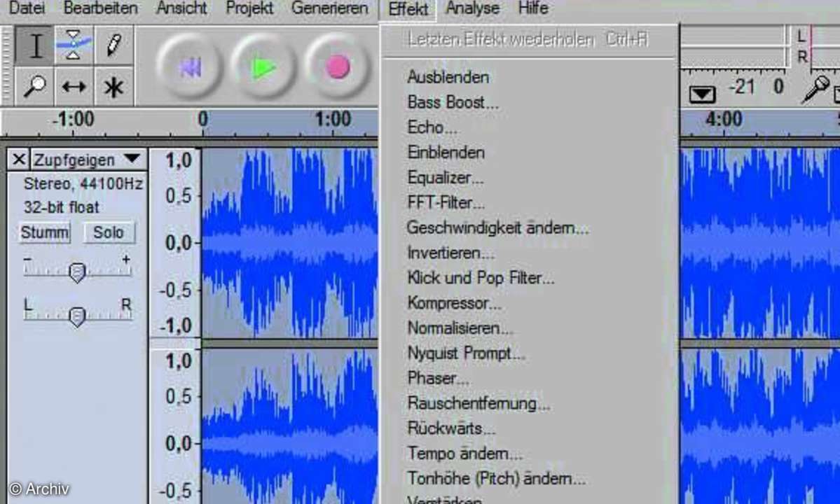Toggle Solo on the Zupfgeigen track

pyautogui.click(x=109, y=232)
